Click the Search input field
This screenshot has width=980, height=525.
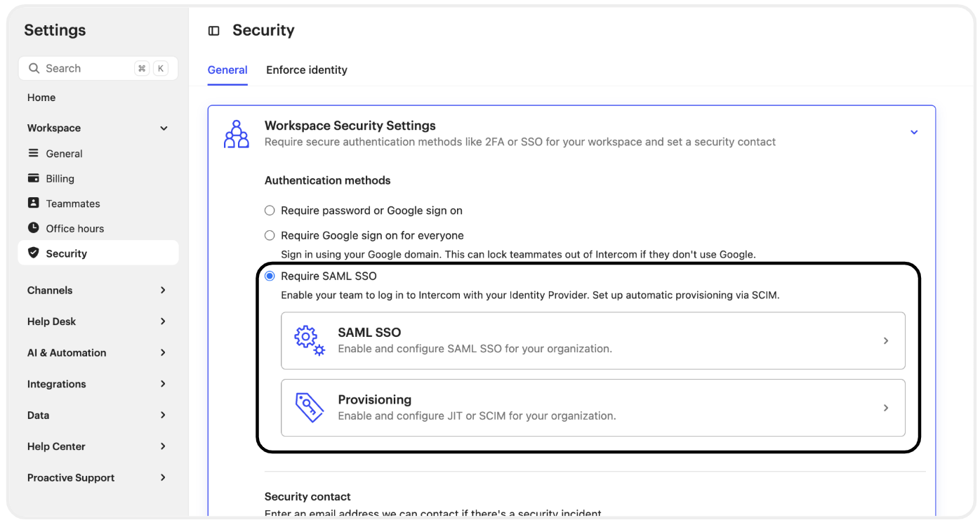(98, 68)
